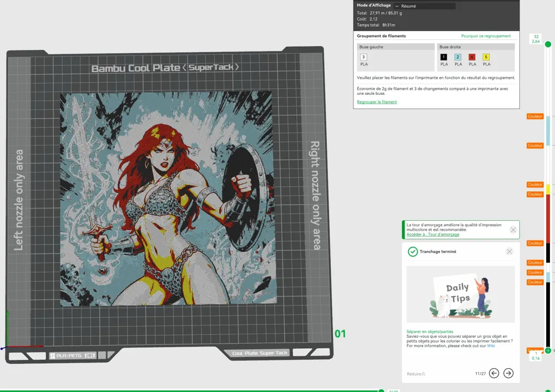Open the Pourquoi ce regroupement link
The image size is (555, 392).
[x=486, y=36]
